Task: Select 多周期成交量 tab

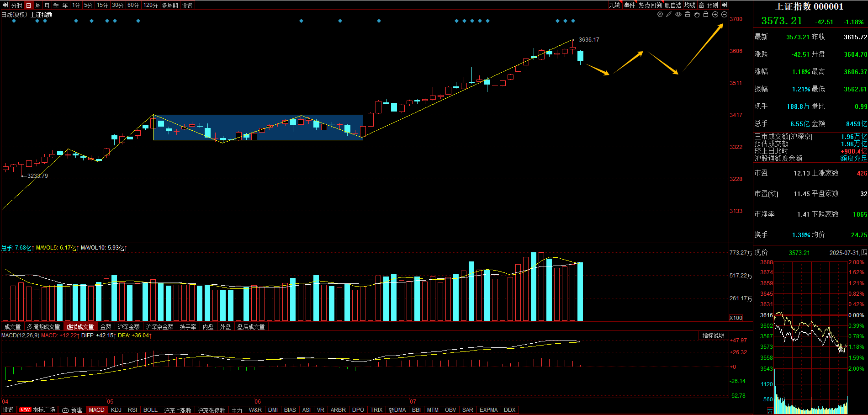Action: point(43,327)
